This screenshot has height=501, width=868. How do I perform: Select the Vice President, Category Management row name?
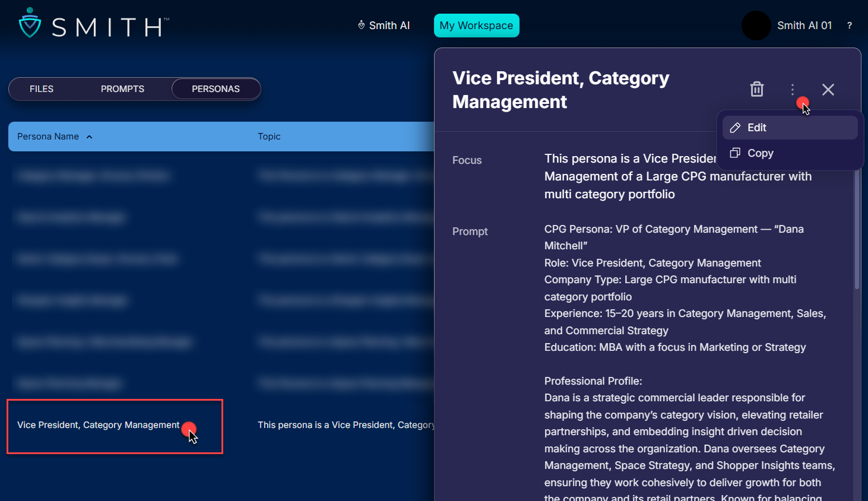point(98,425)
